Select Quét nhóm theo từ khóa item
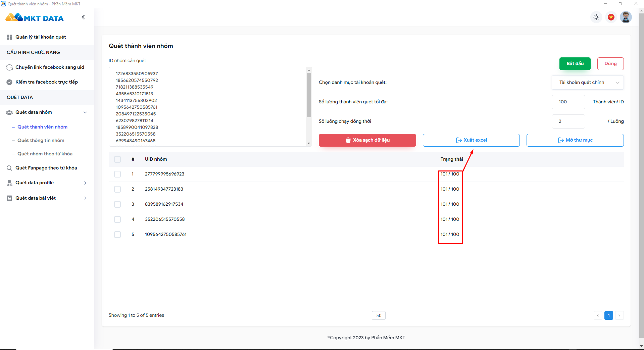 point(45,154)
